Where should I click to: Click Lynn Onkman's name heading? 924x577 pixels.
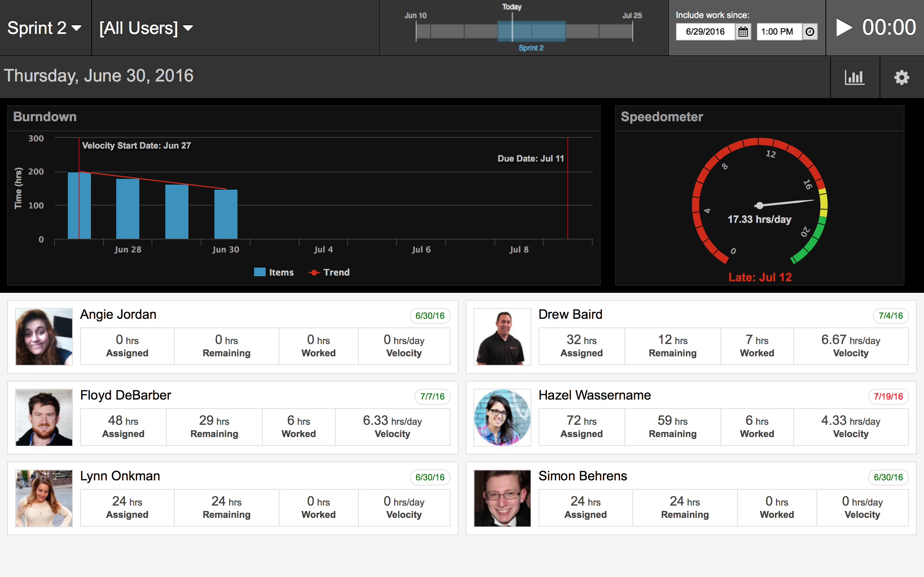tap(120, 476)
